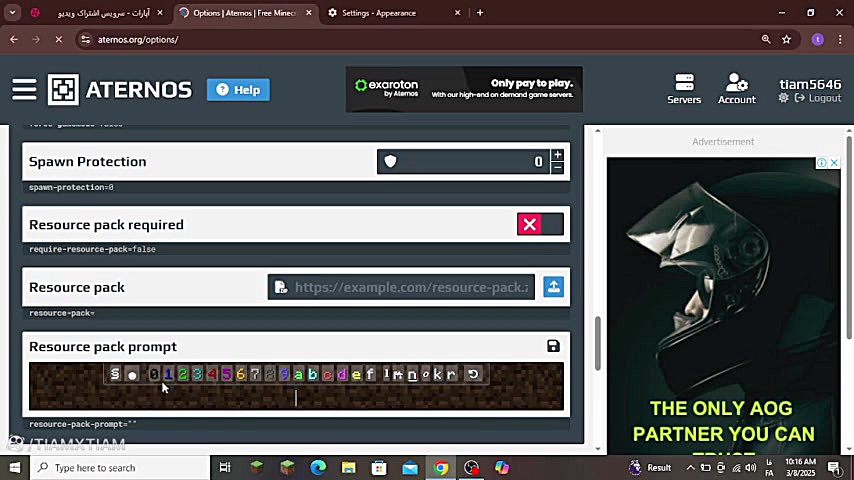Click the exaroton banner ad
This screenshot has width=854, height=480.
pyautogui.click(x=464, y=89)
